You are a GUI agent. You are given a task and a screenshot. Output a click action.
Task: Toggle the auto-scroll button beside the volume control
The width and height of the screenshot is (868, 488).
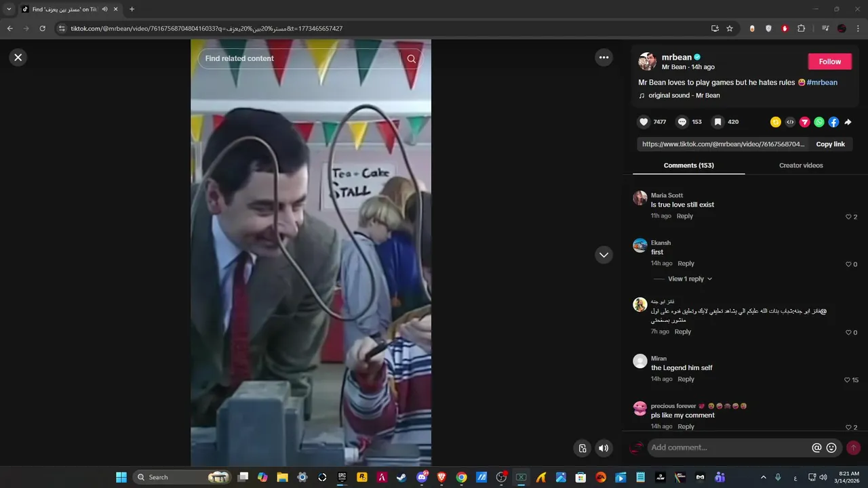(583, 448)
